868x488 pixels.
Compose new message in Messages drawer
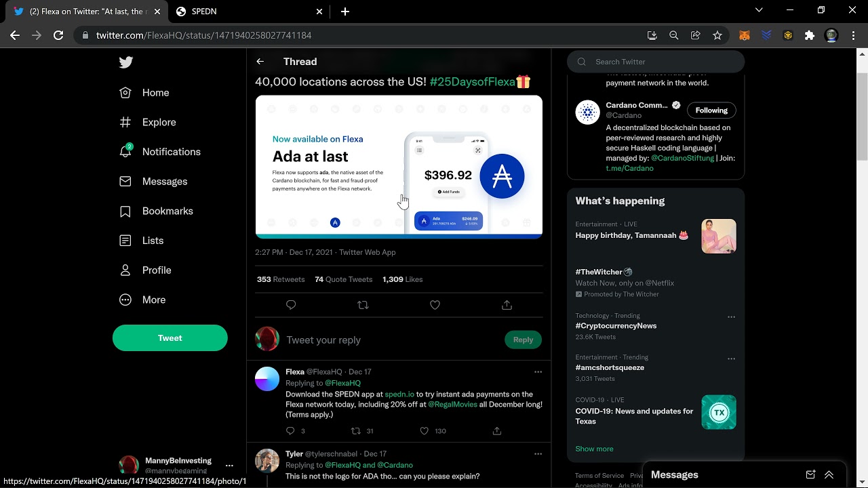click(810, 475)
